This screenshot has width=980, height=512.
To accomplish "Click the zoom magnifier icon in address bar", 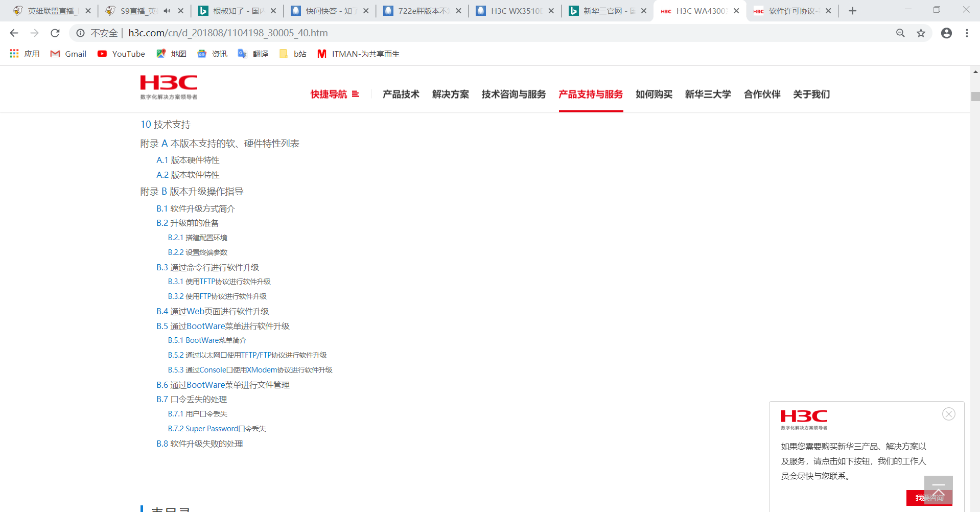I will [x=900, y=33].
